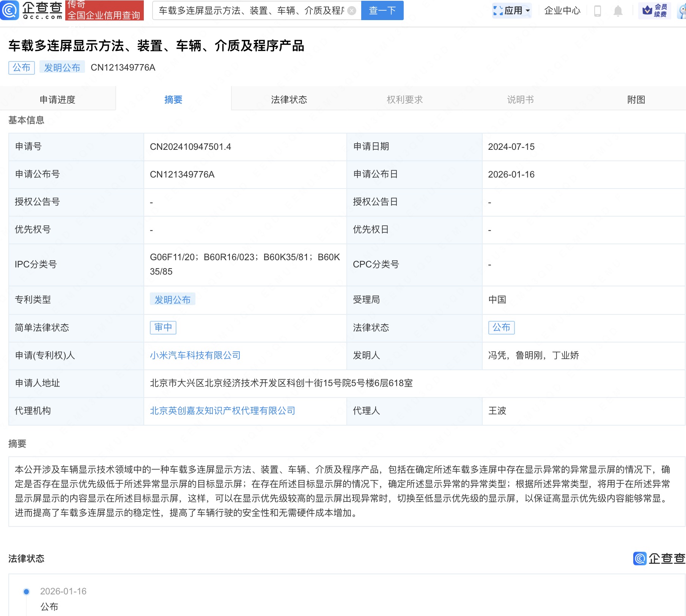The image size is (686, 616).
Task: Open agency 北京英创嘉友知识产权代理有限公司 link
Action: pos(222,411)
